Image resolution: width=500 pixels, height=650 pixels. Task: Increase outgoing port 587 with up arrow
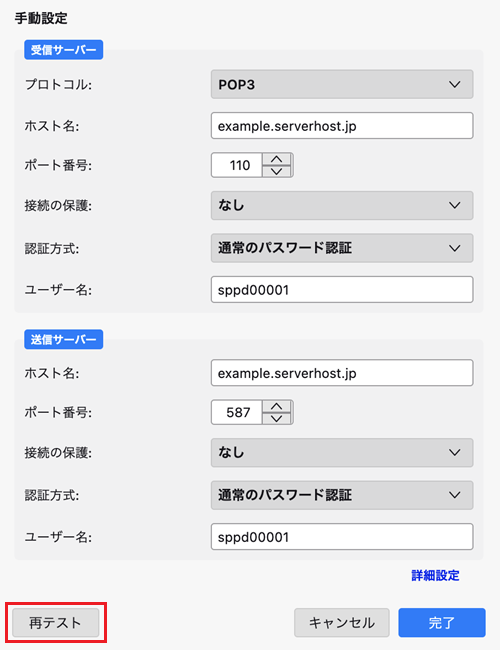tap(277, 406)
